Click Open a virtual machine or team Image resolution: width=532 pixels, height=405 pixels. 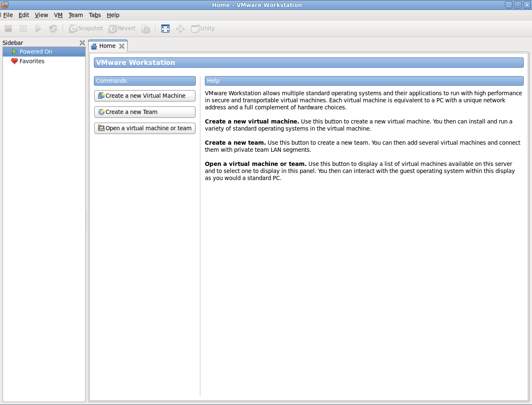click(x=145, y=128)
